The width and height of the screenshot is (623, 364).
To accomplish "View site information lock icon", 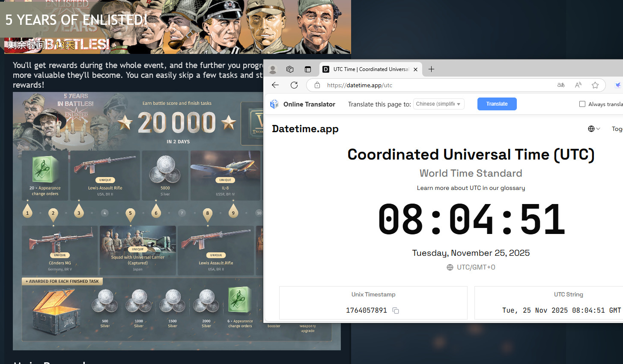I will (x=317, y=85).
